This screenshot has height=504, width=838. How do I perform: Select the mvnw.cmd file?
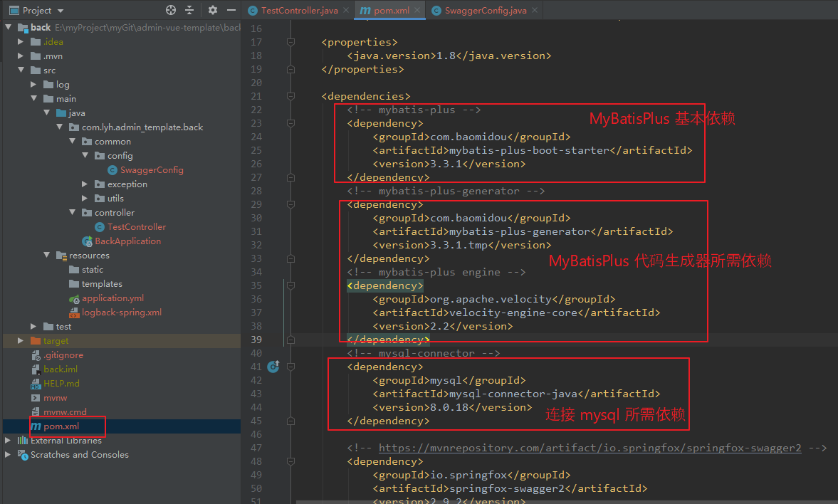point(65,412)
